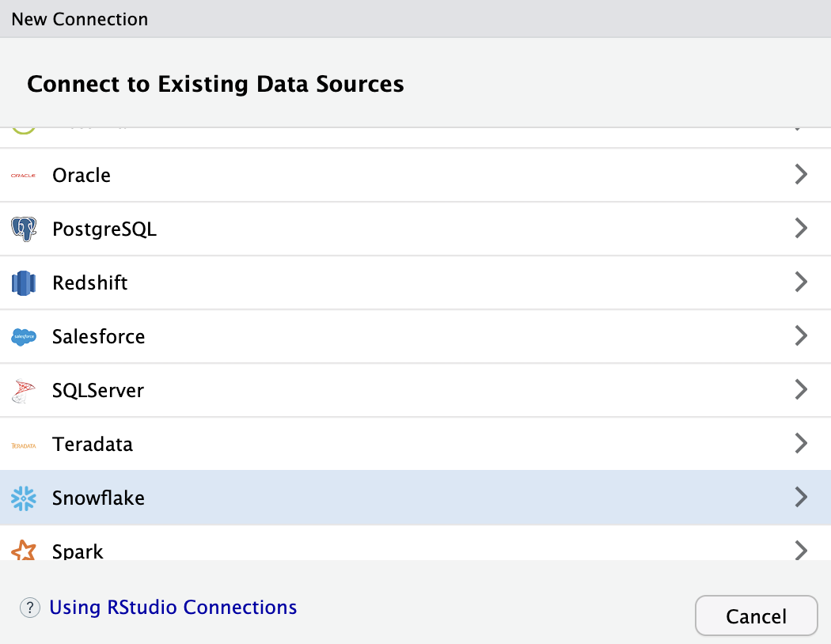This screenshot has height=644, width=831.
Task: Click the SQLServer icon
Action: pyautogui.click(x=23, y=390)
